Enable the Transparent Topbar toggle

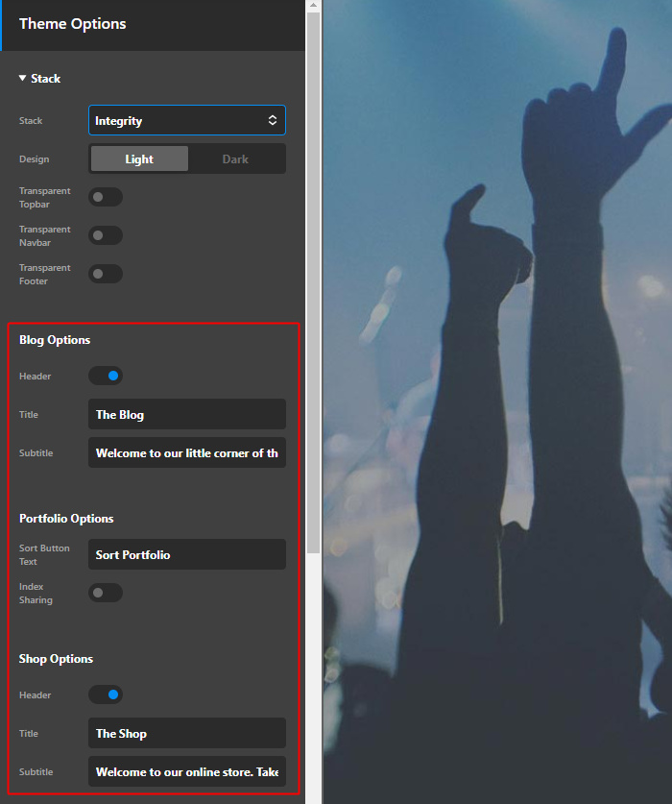[x=106, y=197]
